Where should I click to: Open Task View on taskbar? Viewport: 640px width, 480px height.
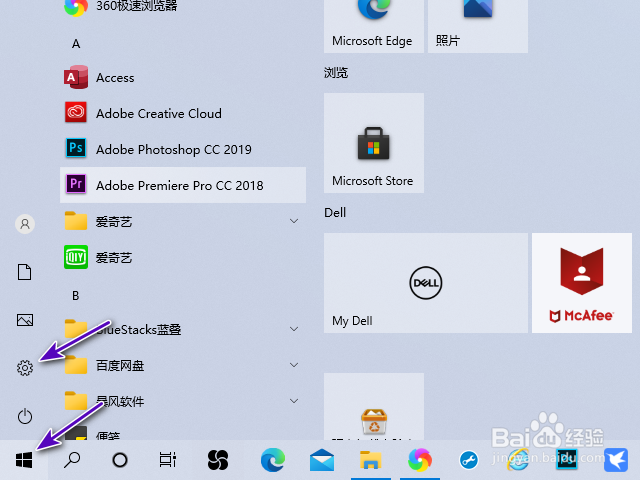(x=168, y=460)
